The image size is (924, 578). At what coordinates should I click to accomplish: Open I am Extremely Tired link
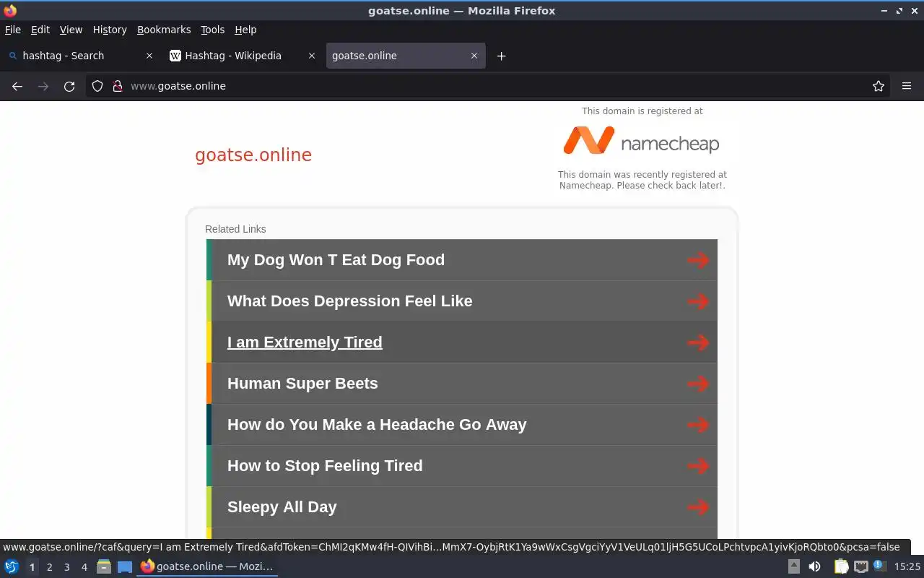[462, 342]
